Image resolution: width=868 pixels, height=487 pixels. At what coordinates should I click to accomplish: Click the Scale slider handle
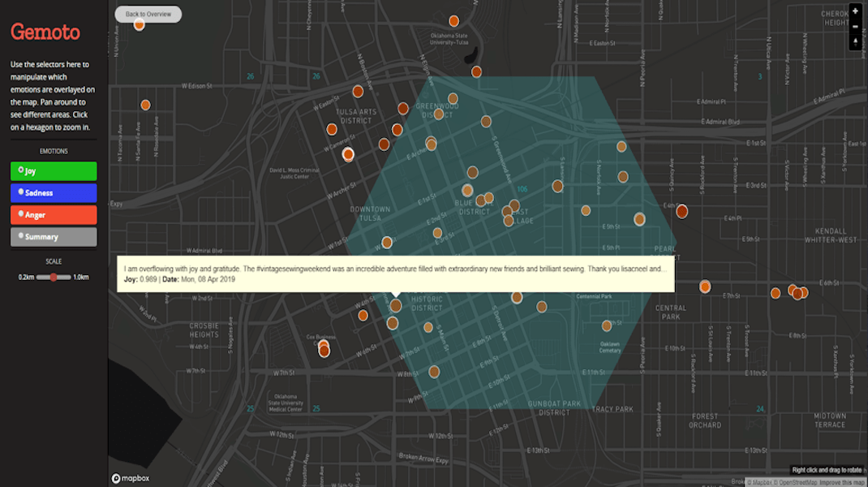54,277
